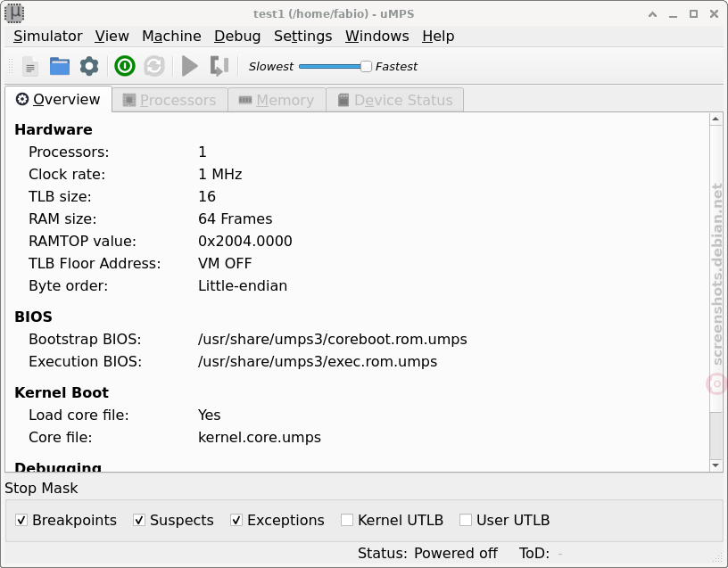Click the simulation speed slider handle
Viewport: 728px width, 568px height.
[x=366, y=66]
